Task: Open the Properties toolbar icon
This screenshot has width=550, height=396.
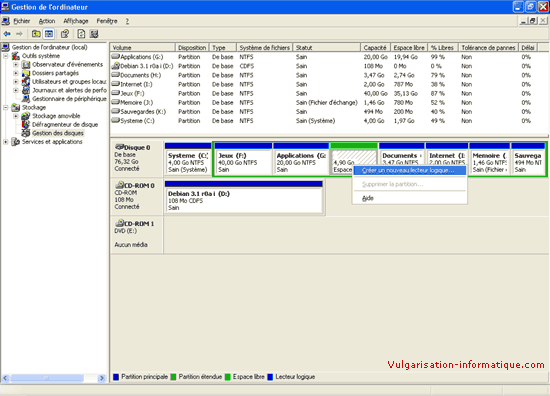Action: (x=65, y=34)
